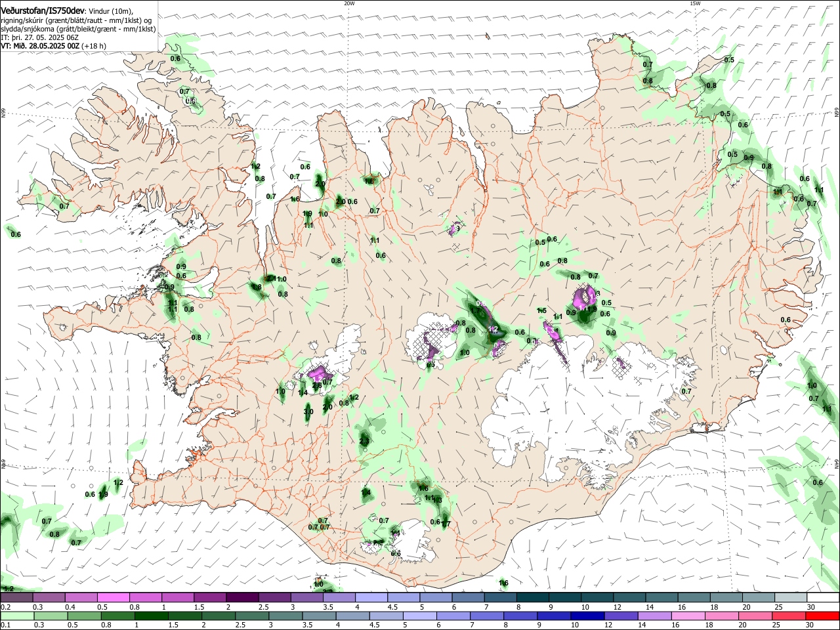Select the 20 pink swatch, lower rain legend

tap(754, 616)
